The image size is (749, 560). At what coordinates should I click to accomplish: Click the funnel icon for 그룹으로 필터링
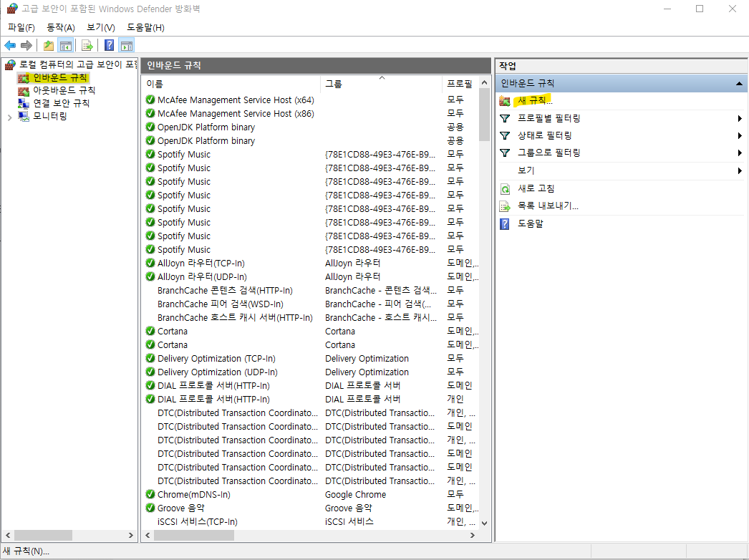[x=504, y=153]
